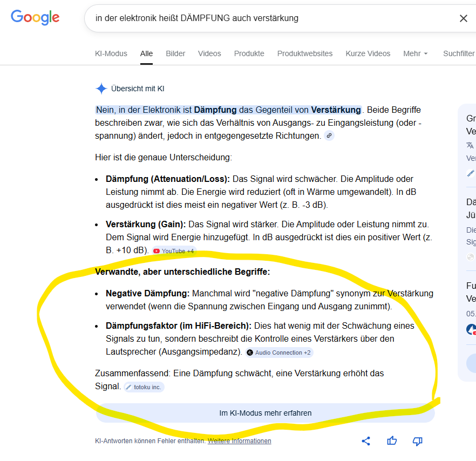Screen dimensions: 476x461
Task: Click the share icon below AI answer
Action: [366, 441]
